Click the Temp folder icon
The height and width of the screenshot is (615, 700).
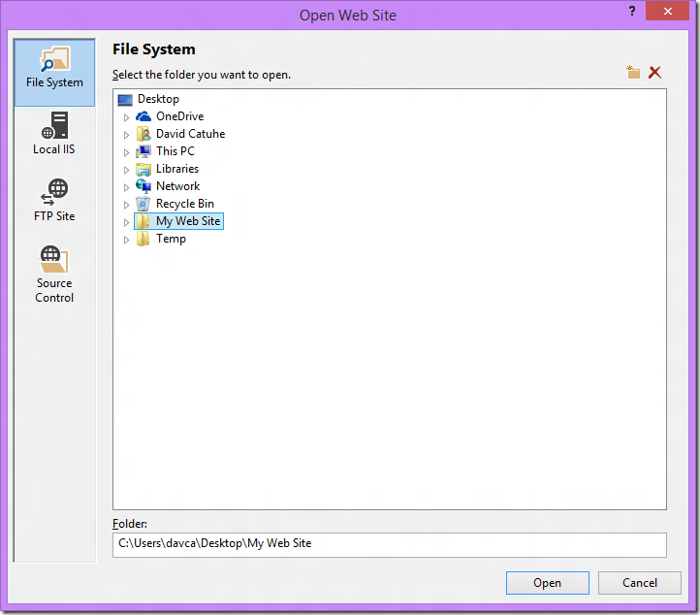click(x=143, y=239)
